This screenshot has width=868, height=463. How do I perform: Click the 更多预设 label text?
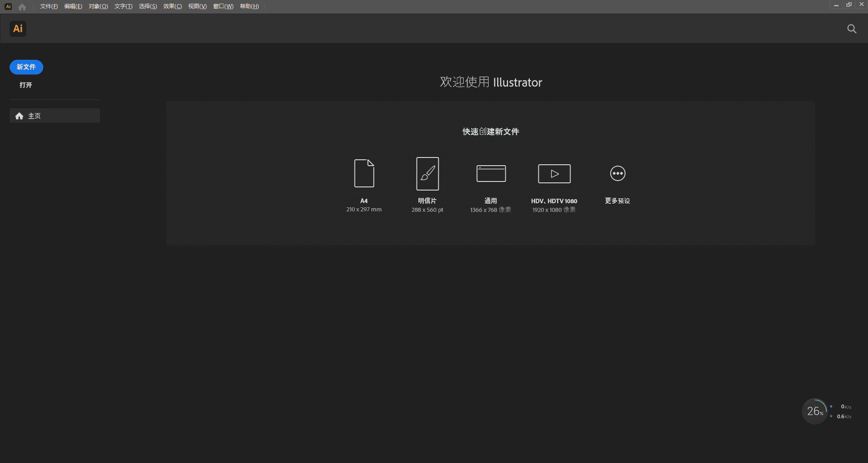click(618, 201)
